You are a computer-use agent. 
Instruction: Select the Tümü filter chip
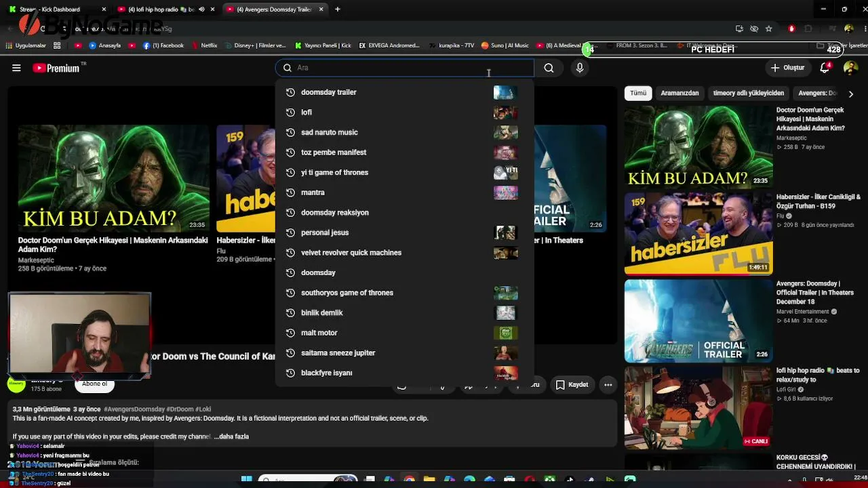[x=638, y=93]
